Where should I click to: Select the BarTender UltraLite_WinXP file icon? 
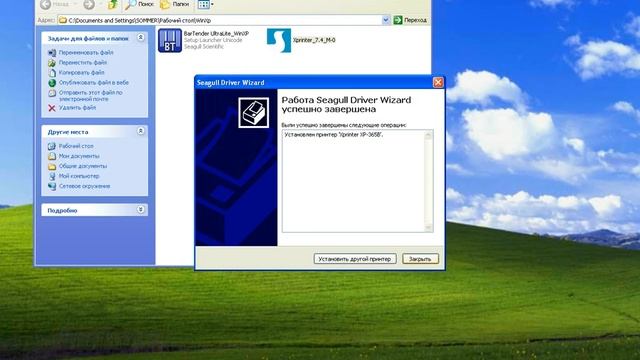pyautogui.click(x=170, y=40)
